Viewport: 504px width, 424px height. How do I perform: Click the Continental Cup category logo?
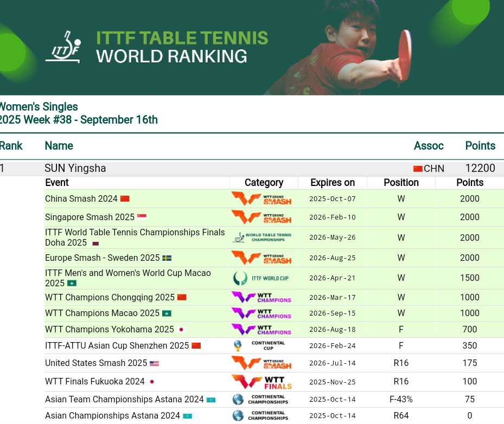tap(259, 345)
